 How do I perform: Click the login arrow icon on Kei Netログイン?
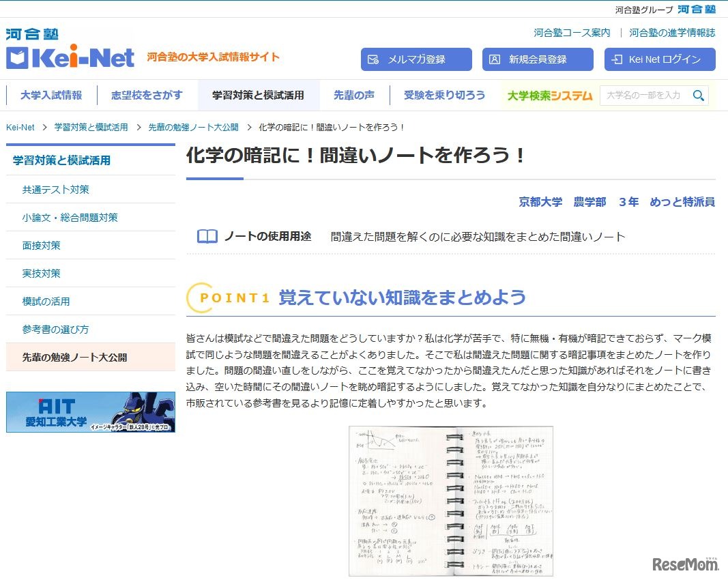pos(616,59)
